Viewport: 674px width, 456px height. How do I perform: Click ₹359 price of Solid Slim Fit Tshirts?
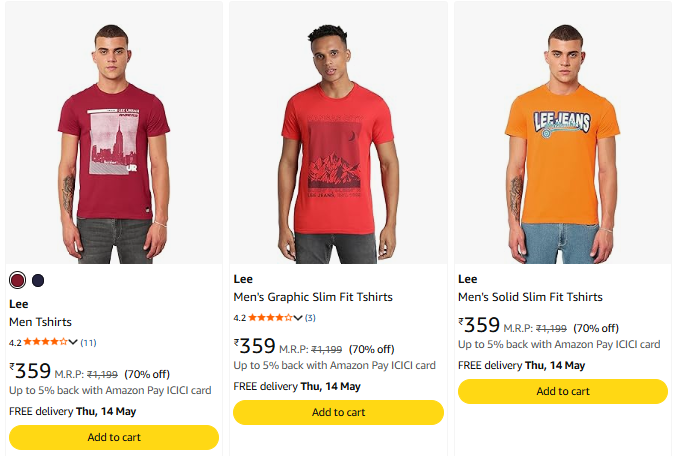click(479, 325)
